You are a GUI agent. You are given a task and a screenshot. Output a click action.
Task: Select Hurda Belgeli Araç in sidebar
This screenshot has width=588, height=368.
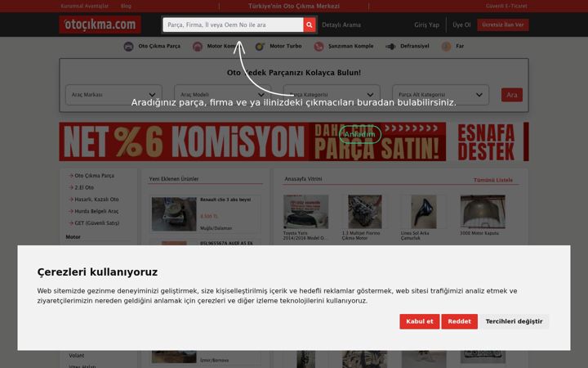coord(96,212)
